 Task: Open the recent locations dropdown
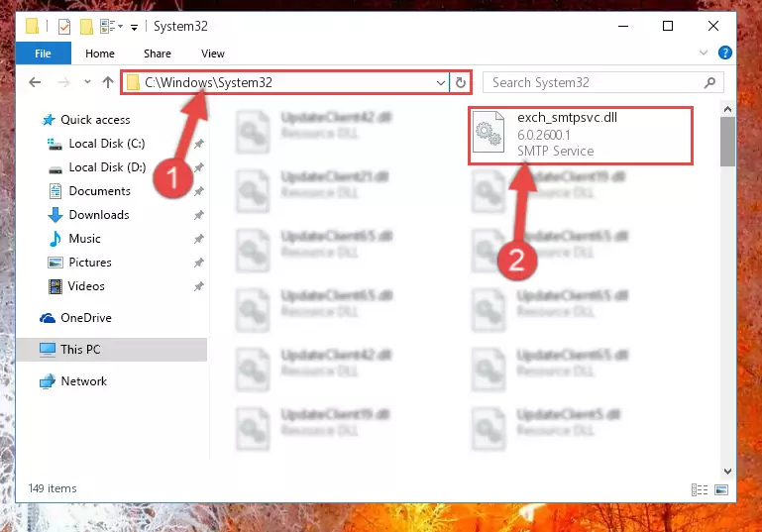(x=87, y=81)
